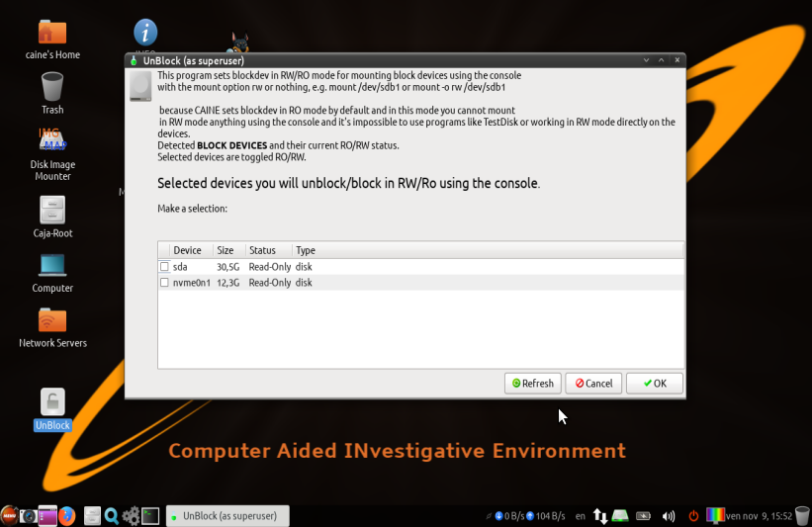Viewport: 812px width, 527px height.
Task: Launch the terminal from the taskbar
Action: (x=150, y=516)
